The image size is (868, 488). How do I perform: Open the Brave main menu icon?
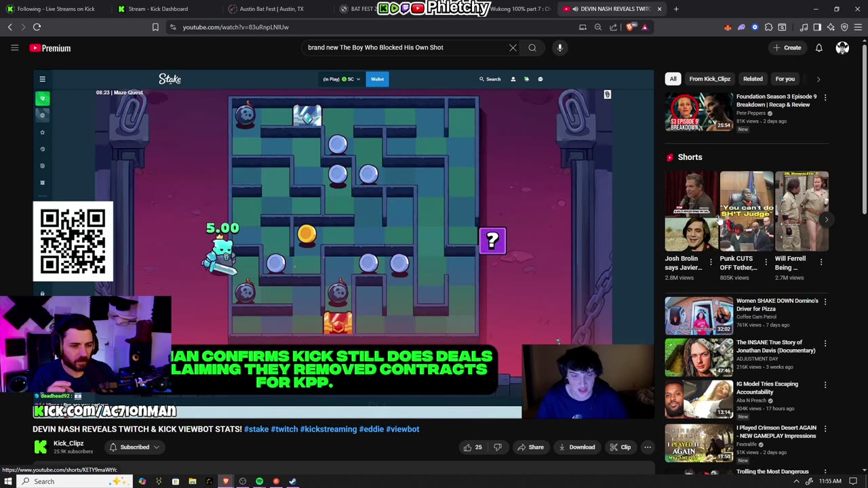(x=859, y=27)
